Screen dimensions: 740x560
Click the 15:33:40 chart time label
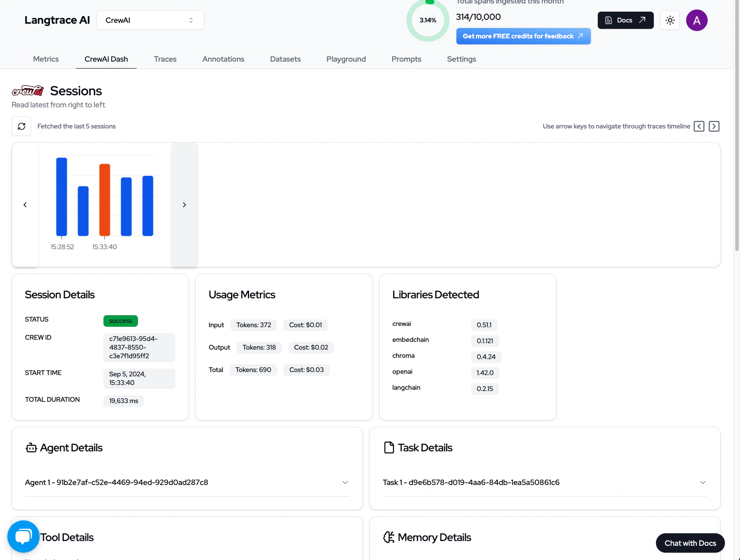coord(104,247)
